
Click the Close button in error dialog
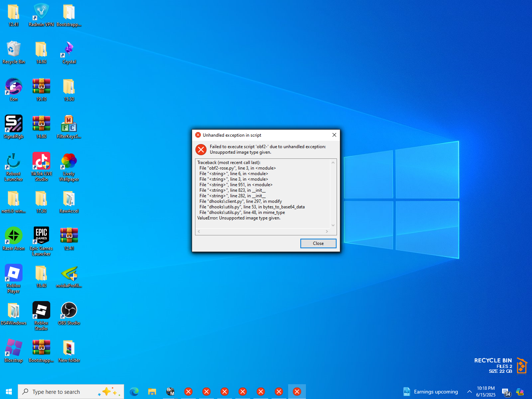(x=318, y=243)
